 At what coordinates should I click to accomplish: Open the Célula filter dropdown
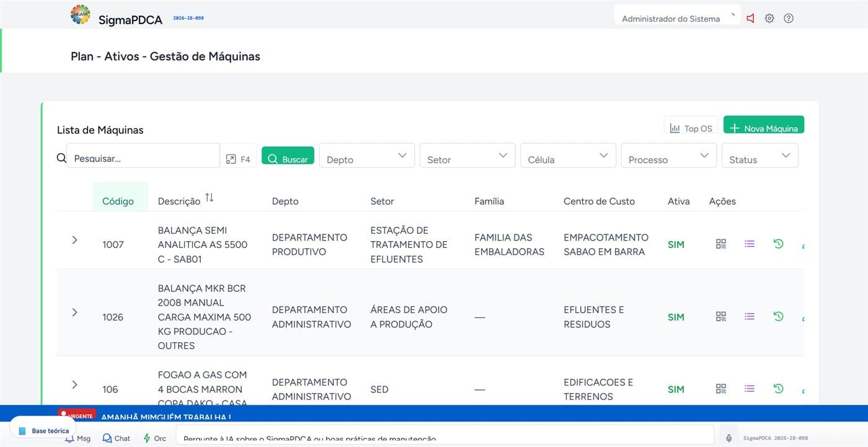[568, 156]
